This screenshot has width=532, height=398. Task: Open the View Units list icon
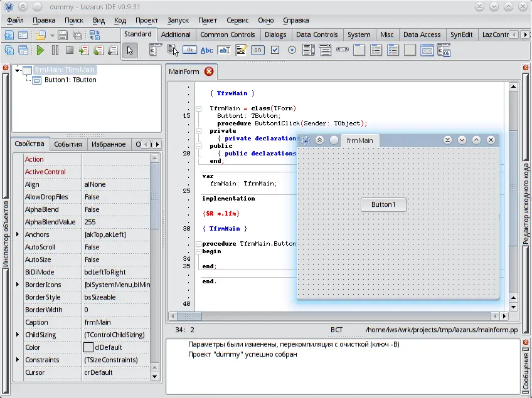pyautogui.click(x=9, y=51)
